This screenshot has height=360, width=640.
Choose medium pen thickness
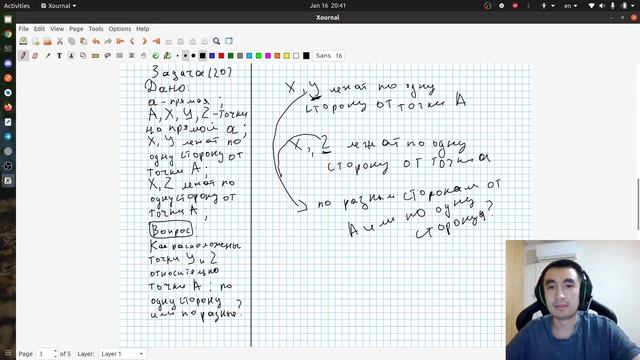[185, 56]
